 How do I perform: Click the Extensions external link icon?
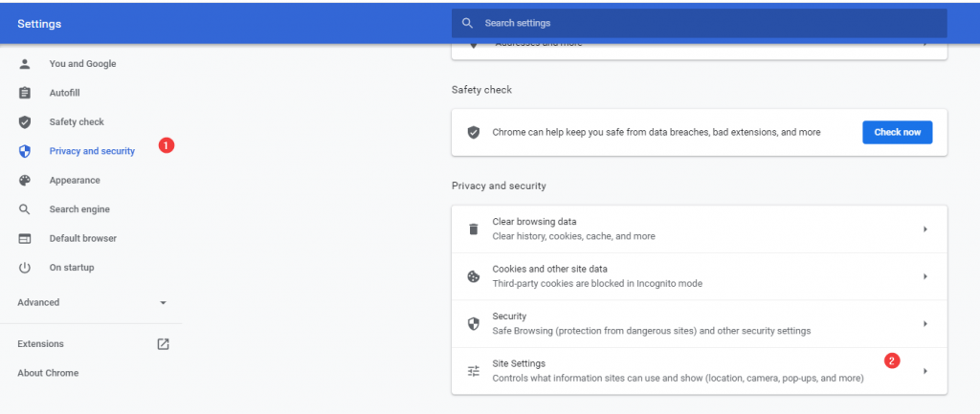point(163,344)
